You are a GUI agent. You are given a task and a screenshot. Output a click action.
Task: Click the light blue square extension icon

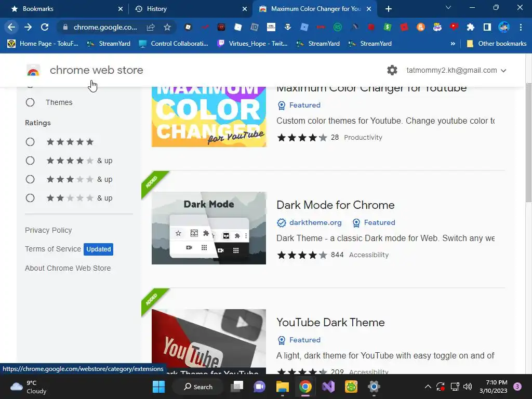click(x=304, y=27)
